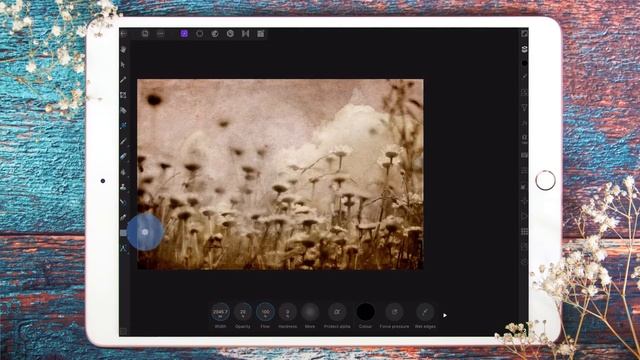
Task: Select the Flood Select tool
Action: click(x=123, y=126)
